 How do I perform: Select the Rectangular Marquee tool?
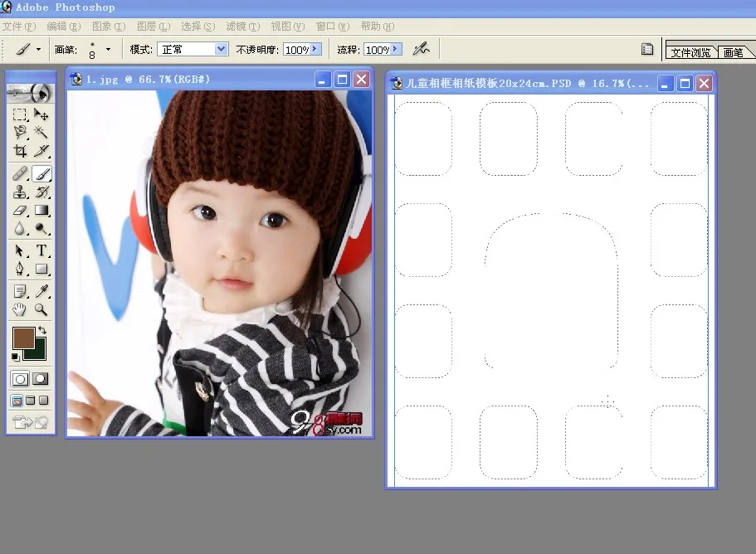pyautogui.click(x=20, y=114)
